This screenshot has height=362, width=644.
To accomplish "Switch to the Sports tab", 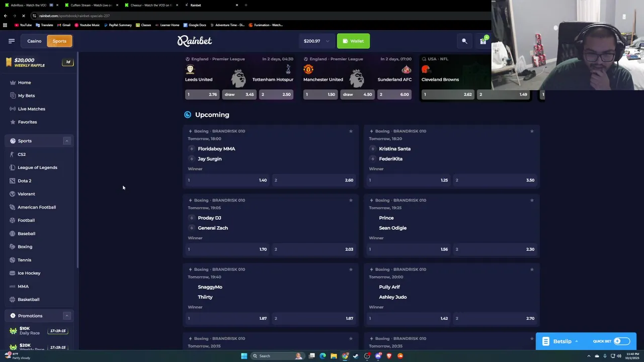I will tap(59, 41).
